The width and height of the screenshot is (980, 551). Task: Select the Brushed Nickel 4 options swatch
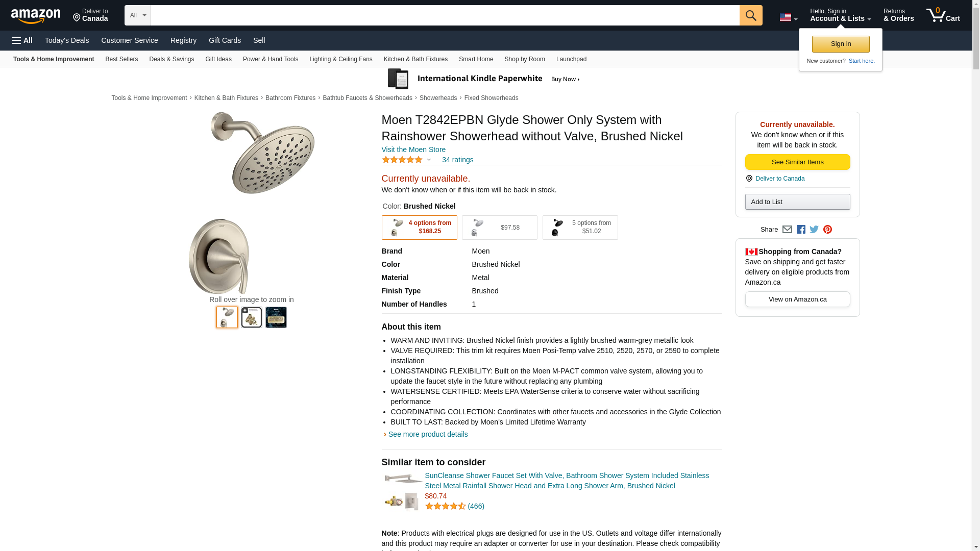(x=419, y=228)
